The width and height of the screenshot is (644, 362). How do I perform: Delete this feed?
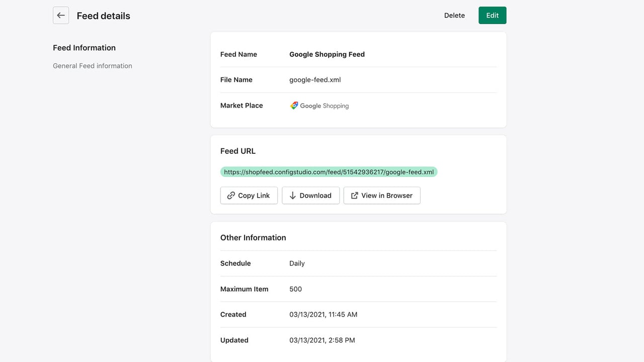(454, 16)
